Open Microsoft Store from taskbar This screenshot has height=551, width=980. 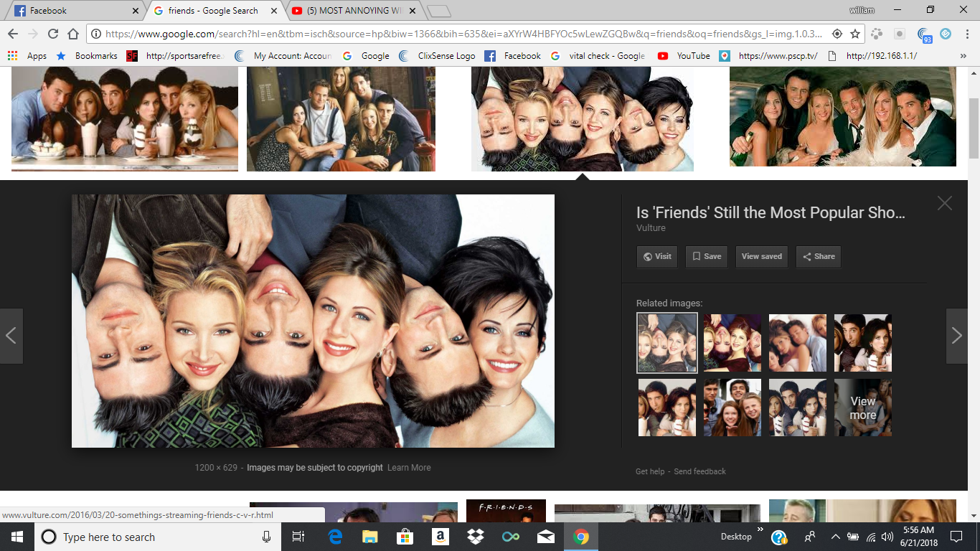pyautogui.click(x=405, y=537)
